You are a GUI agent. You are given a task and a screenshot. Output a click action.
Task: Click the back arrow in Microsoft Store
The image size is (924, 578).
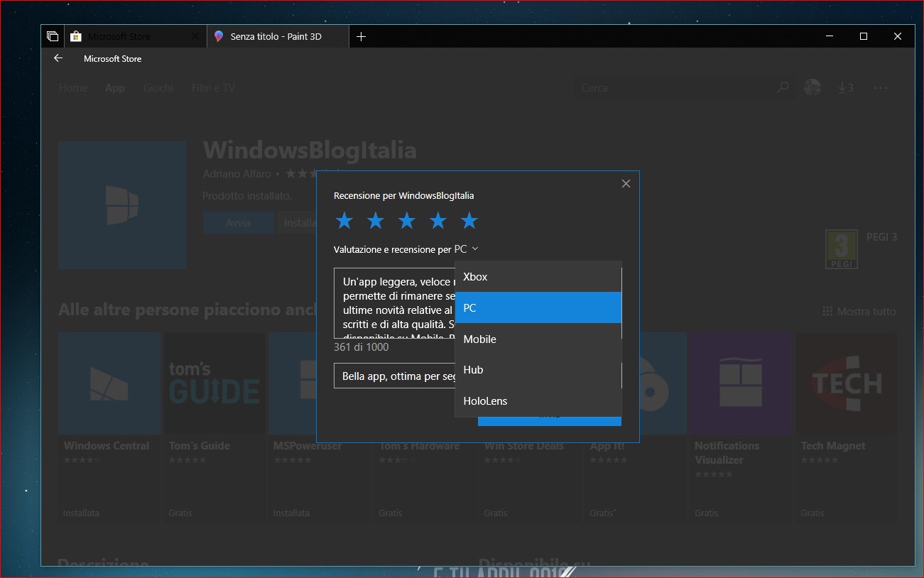pos(58,59)
